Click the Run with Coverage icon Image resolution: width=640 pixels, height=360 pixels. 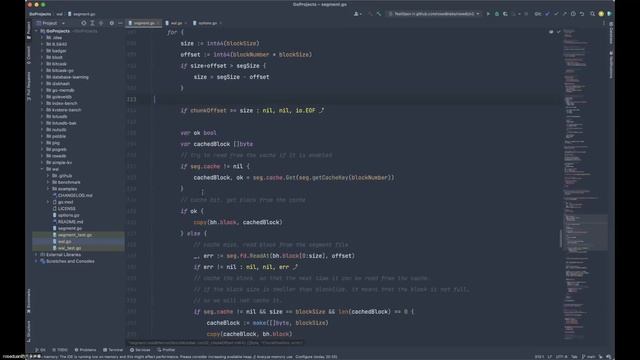(x=505, y=14)
